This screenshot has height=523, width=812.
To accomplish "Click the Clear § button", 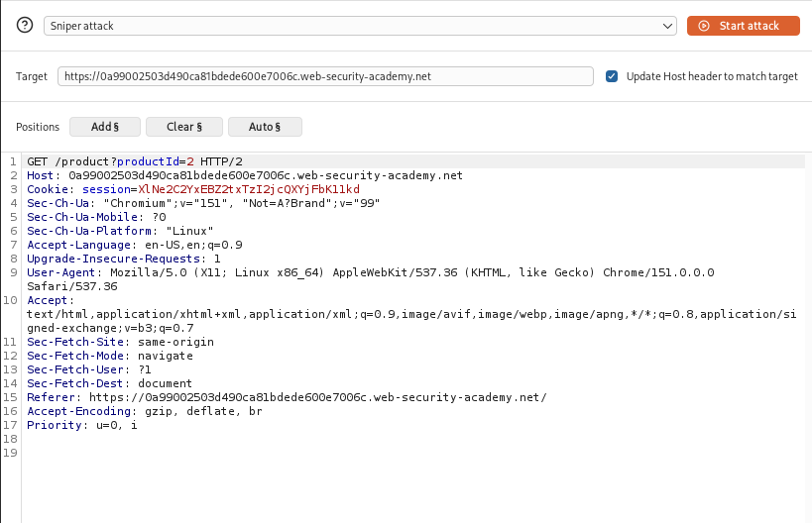I will 184,127.
